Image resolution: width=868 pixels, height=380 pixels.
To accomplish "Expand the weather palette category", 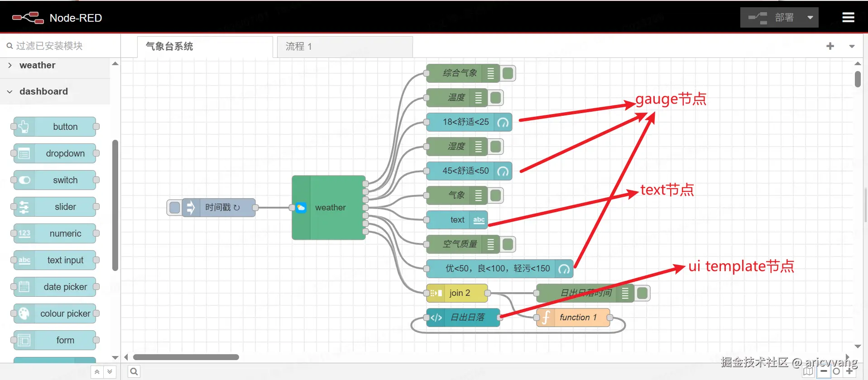I will point(55,66).
